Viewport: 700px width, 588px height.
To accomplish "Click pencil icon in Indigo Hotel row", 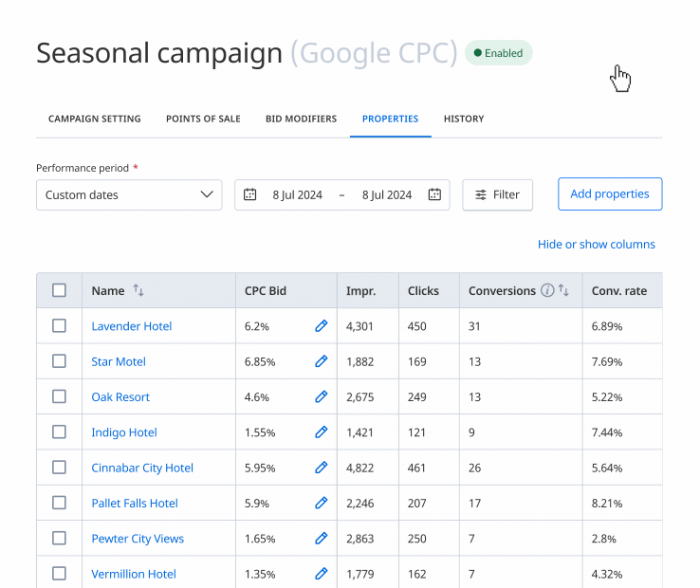I will [x=321, y=432].
